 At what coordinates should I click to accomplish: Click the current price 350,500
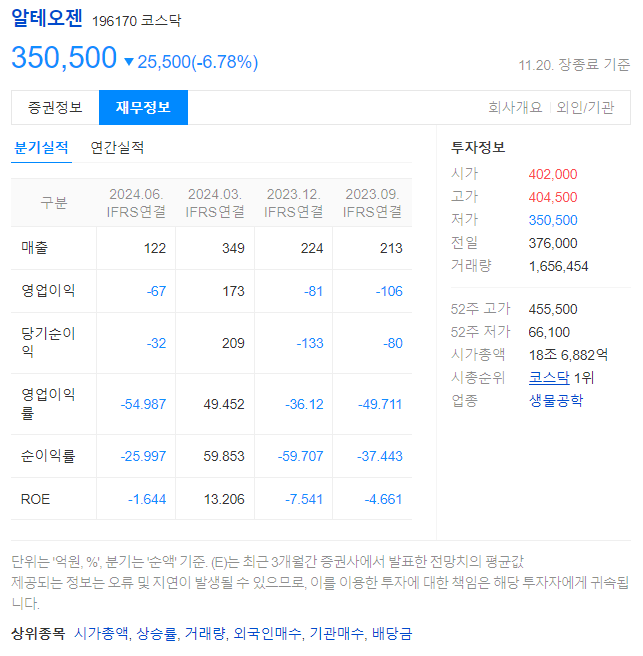coord(64,57)
